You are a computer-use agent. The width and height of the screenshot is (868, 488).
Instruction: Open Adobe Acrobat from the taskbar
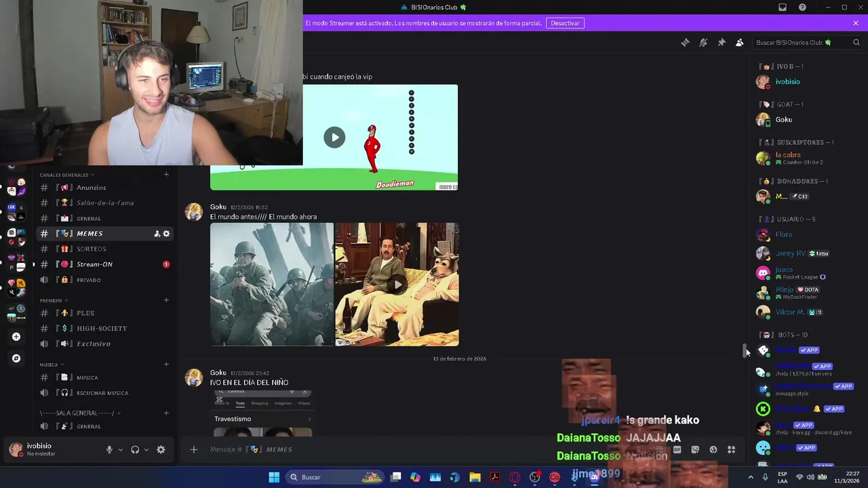(495, 477)
